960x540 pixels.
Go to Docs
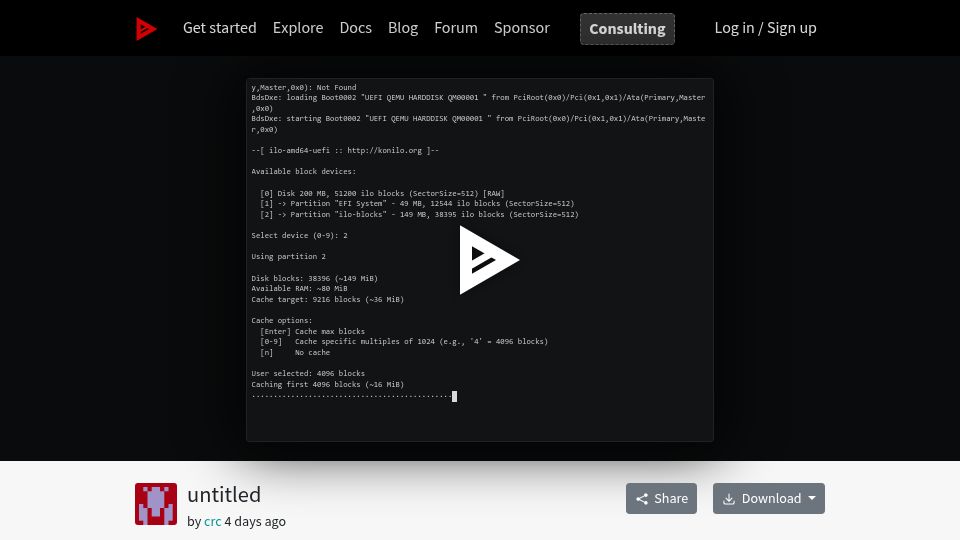(x=355, y=28)
